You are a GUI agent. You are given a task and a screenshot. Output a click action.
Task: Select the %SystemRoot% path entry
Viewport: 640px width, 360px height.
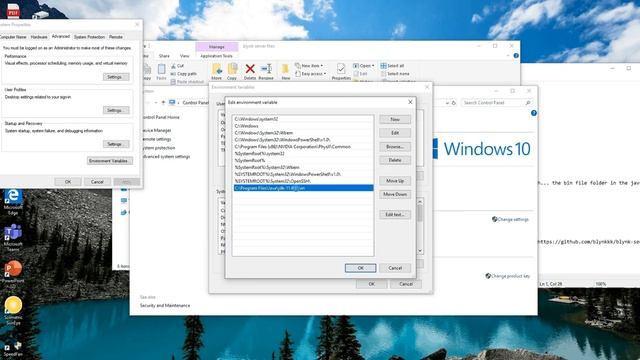tap(303, 160)
